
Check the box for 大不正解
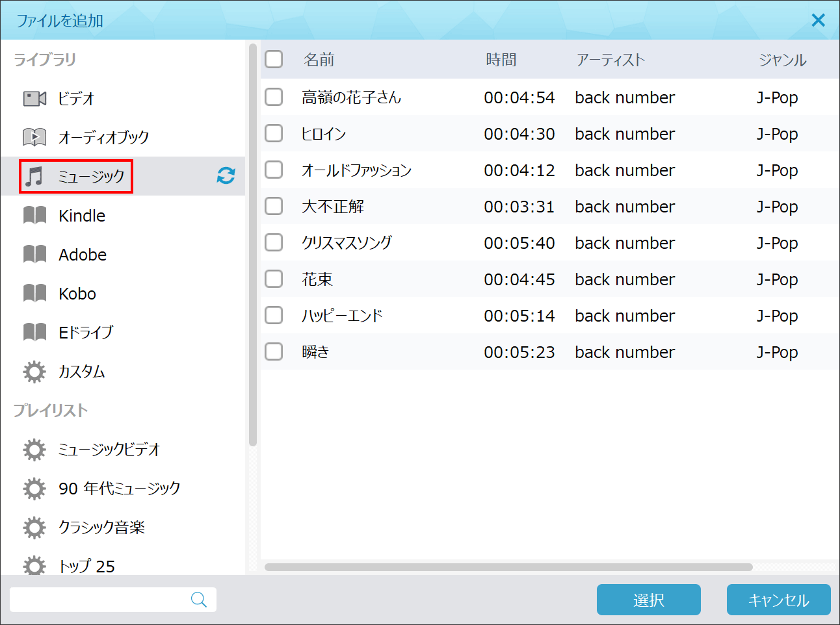coord(274,206)
